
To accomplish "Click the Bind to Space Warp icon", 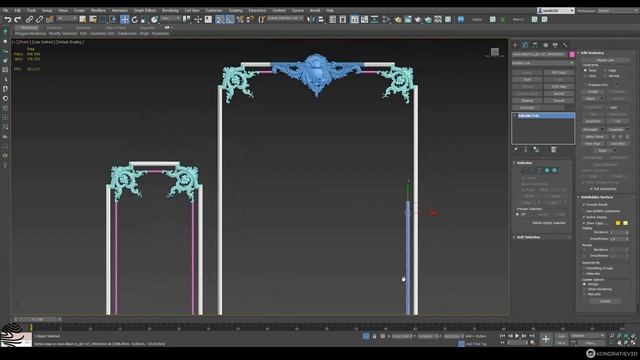I will [49, 19].
